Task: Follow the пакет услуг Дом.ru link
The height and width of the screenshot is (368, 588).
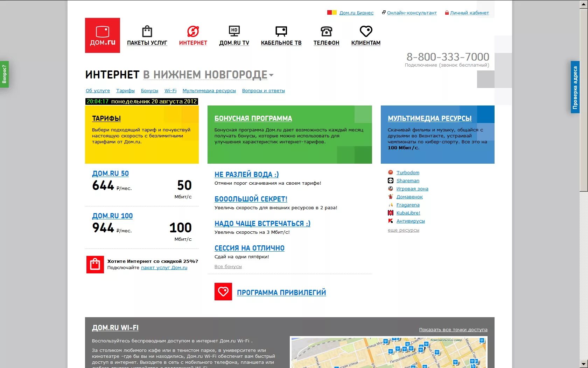Action: pos(164,267)
